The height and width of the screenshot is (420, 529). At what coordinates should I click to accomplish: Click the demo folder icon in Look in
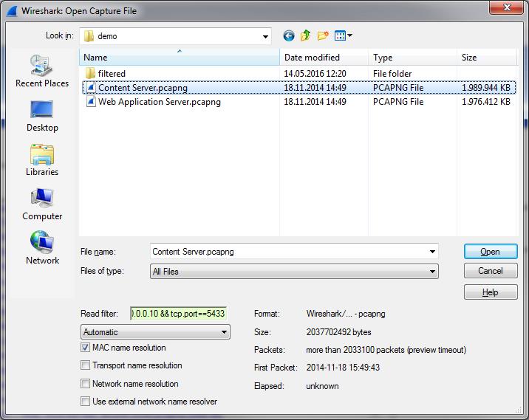(89, 36)
